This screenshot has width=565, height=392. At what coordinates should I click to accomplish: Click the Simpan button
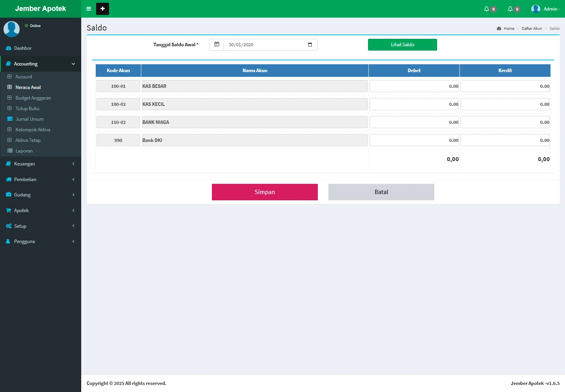(x=264, y=192)
